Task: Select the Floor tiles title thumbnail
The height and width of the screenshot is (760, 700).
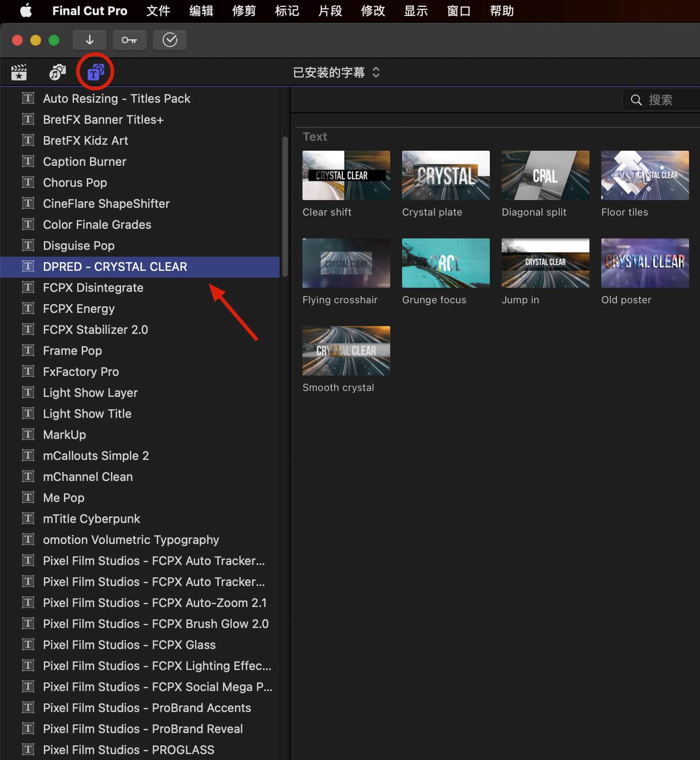Action: pyautogui.click(x=645, y=175)
